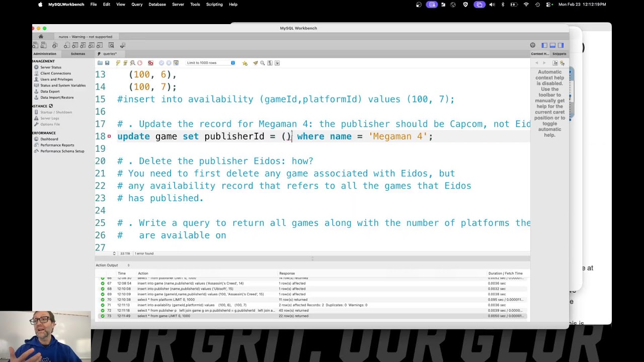Run Explain on the current statement
The image size is (644, 362).
(133, 63)
